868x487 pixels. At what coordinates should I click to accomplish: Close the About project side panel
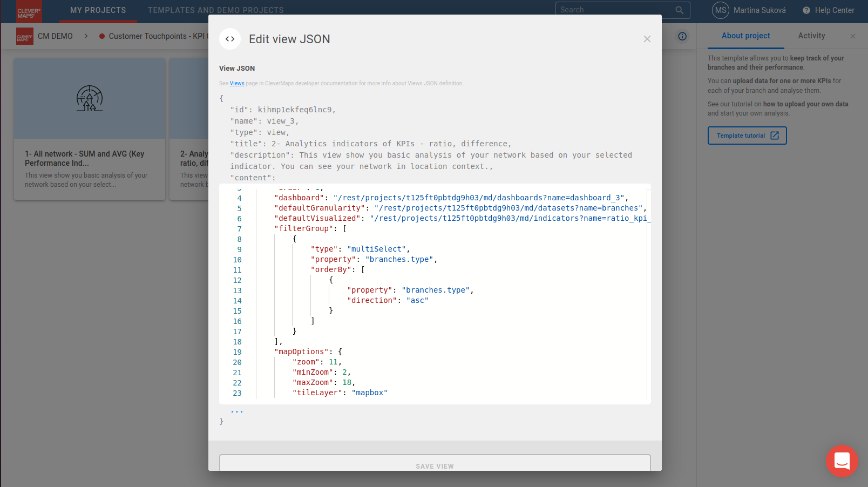tap(852, 36)
